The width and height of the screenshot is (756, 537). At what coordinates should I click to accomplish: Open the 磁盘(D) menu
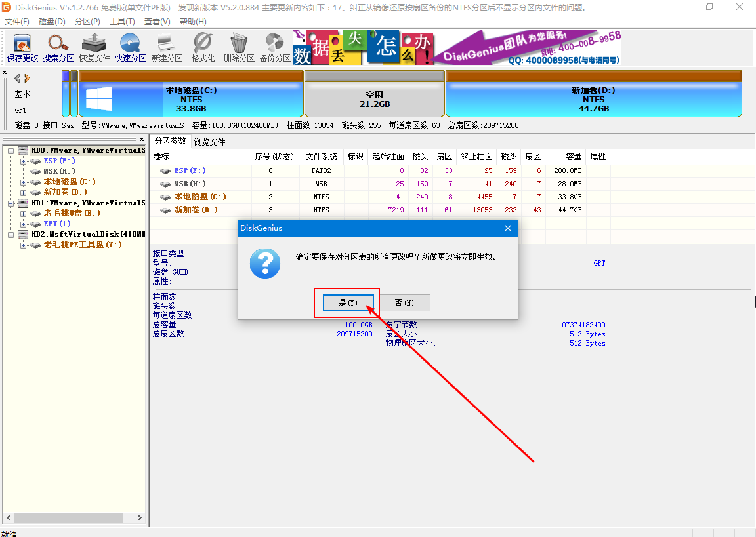click(52, 22)
